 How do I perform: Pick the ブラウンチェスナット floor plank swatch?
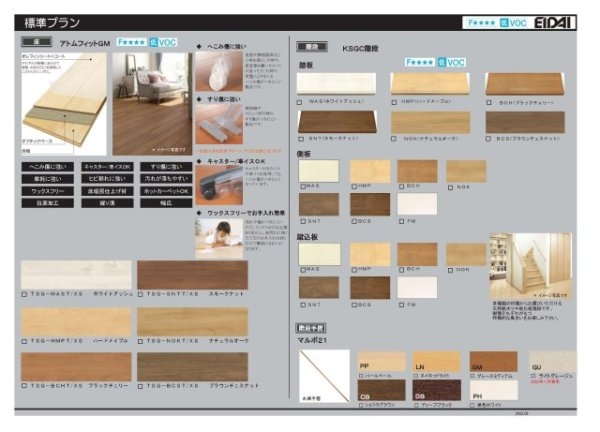(192, 367)
